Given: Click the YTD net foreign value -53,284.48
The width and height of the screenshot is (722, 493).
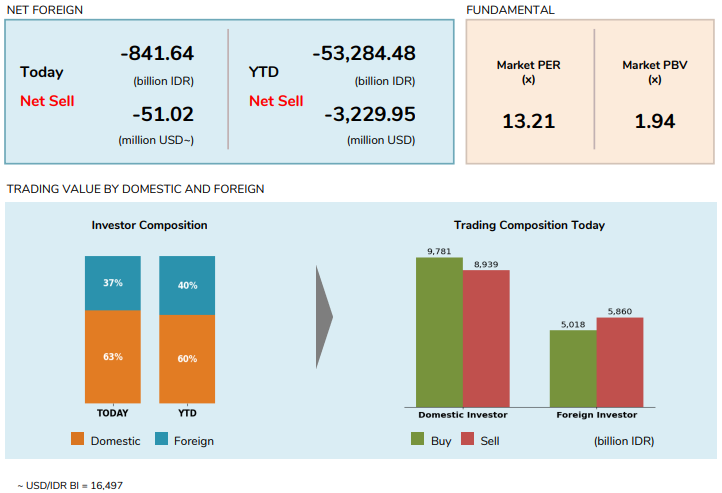Looking at the screenshot, I should 364,53.
